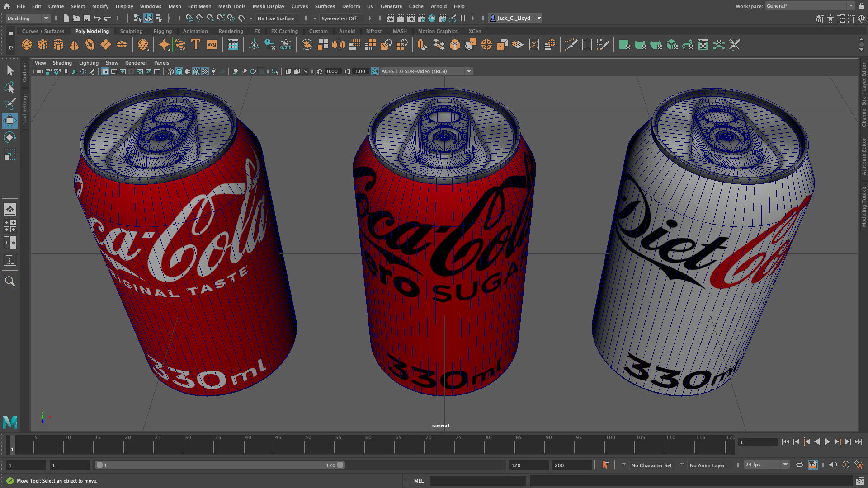Click the Extrude shelf icon
The height and width of the screenshot is (488, 868).
[x=423, y=45]
